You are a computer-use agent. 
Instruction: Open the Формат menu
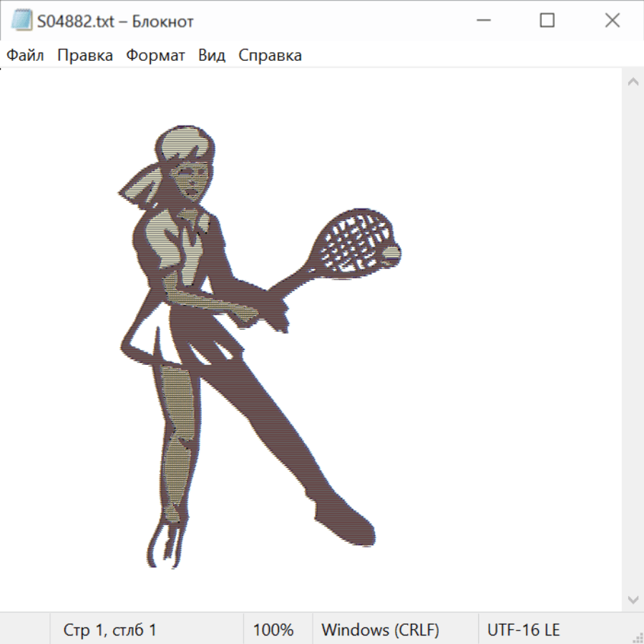tap(155, 55)
